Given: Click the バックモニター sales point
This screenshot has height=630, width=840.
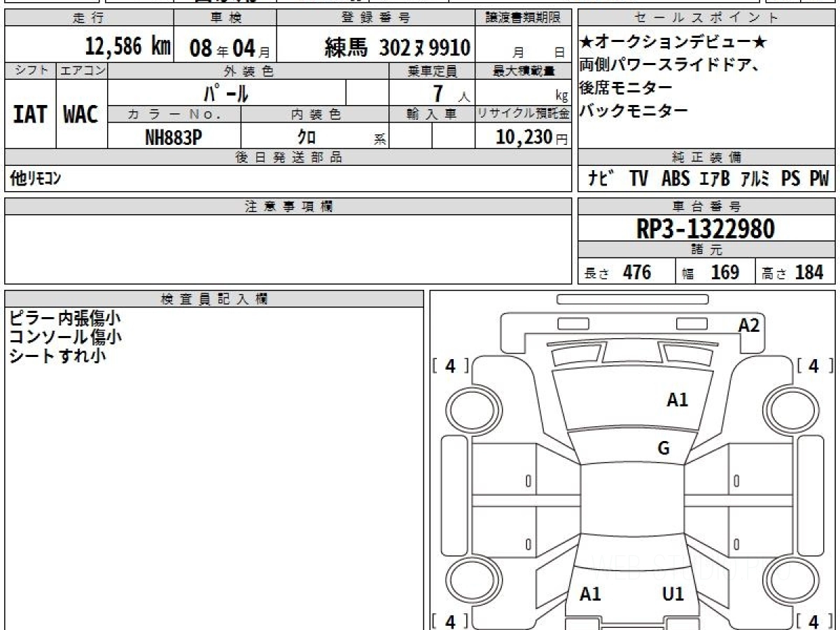Looking at the screenshot, I should [633, 110].
